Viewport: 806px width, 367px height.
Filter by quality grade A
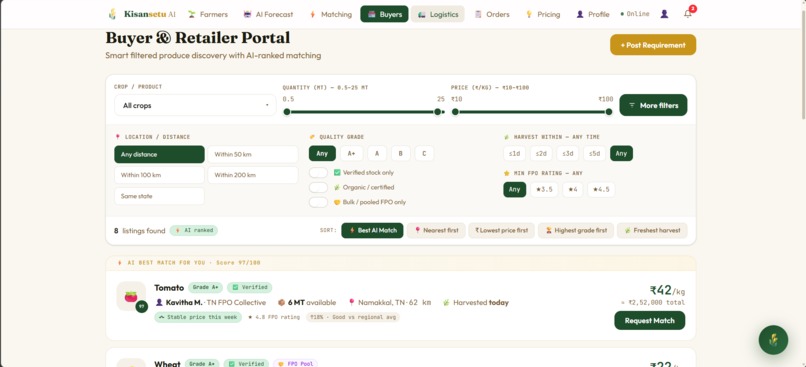tap(377, 153)
